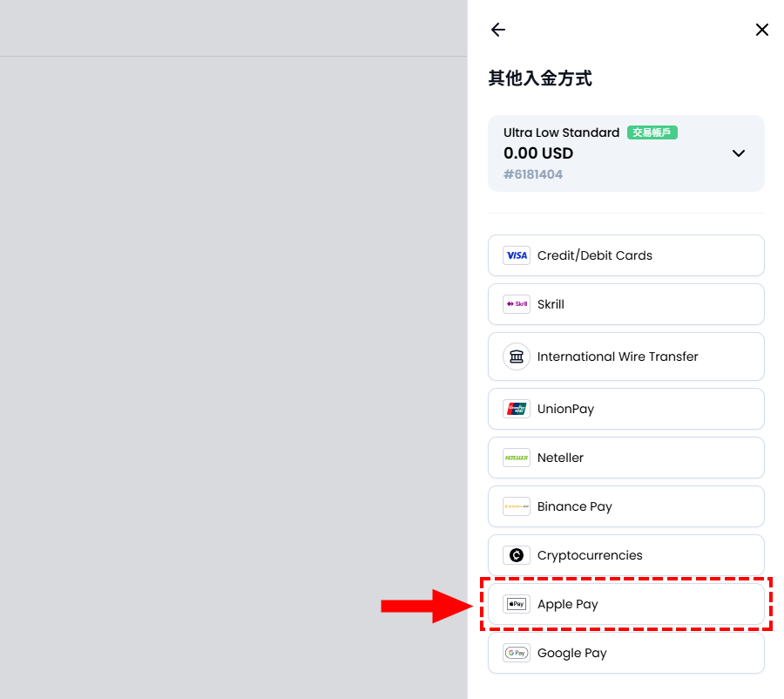Close the deposit panel with X
The width and height of the screenshot is (784, 699).
click(x=761, y=30)
